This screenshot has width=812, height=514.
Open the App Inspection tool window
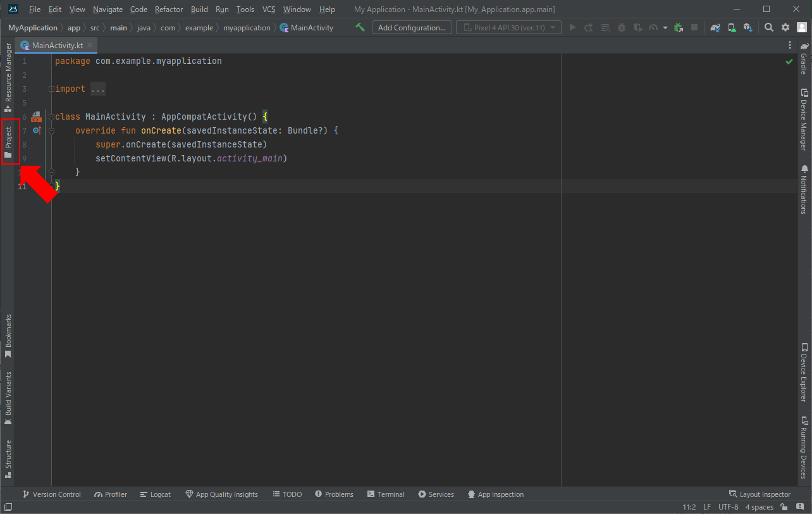click(496, 494)
